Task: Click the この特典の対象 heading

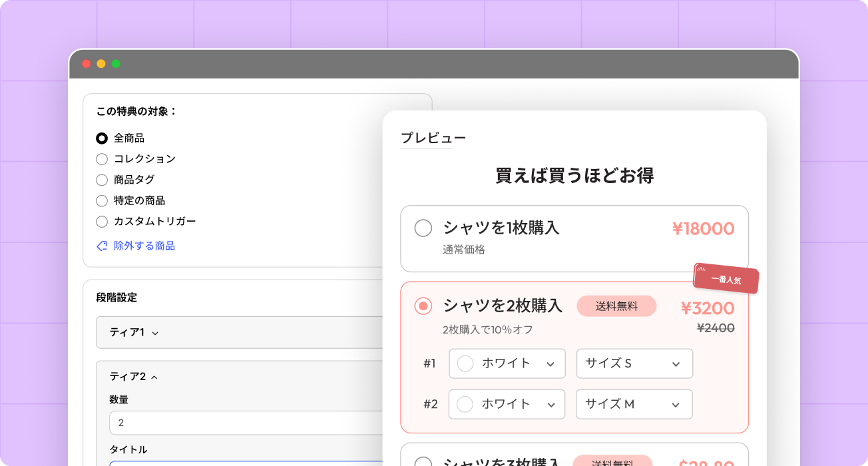Action: pos(137,111)
